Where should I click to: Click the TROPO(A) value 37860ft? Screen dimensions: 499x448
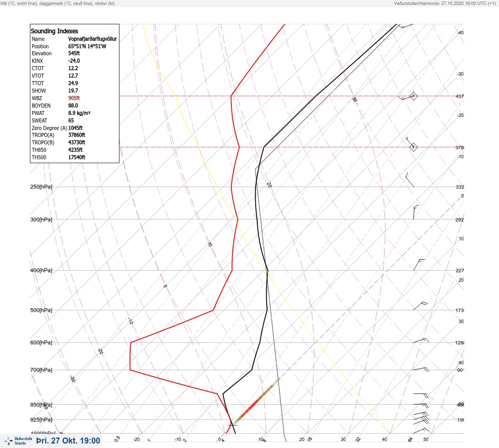[77, 135]
